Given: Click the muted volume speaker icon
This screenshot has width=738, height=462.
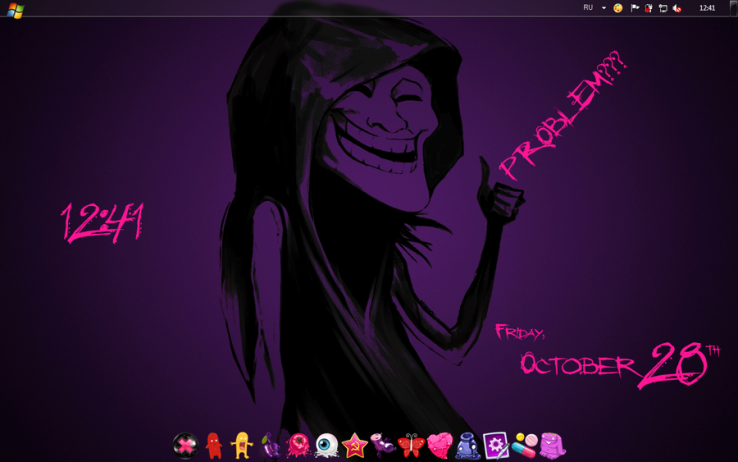Looking at the screenshot, I should pyautogui.click(x=677, y=8).
